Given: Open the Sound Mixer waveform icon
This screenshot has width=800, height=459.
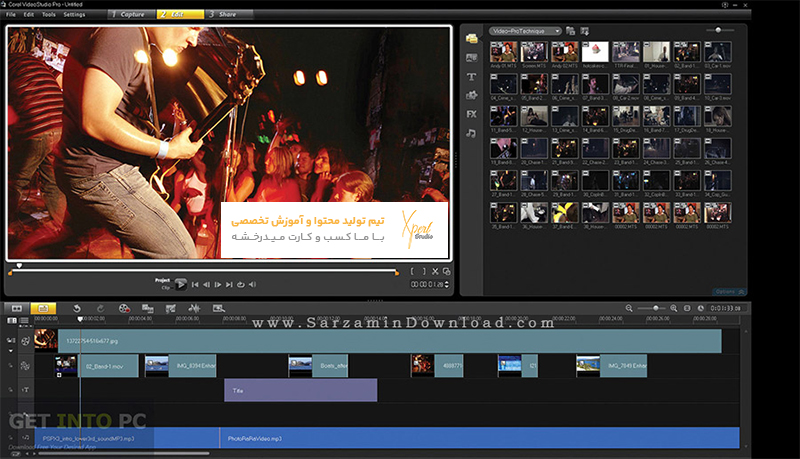Looking at the screenshot, I should [194, 308].
